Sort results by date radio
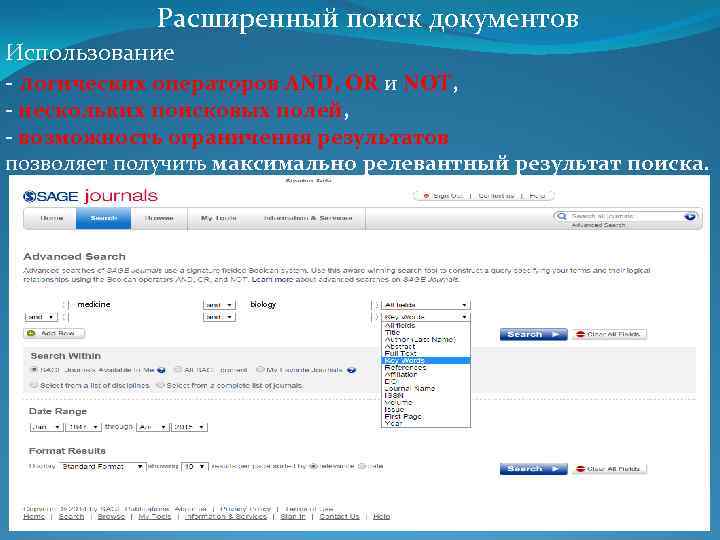 tap(362, 466)
